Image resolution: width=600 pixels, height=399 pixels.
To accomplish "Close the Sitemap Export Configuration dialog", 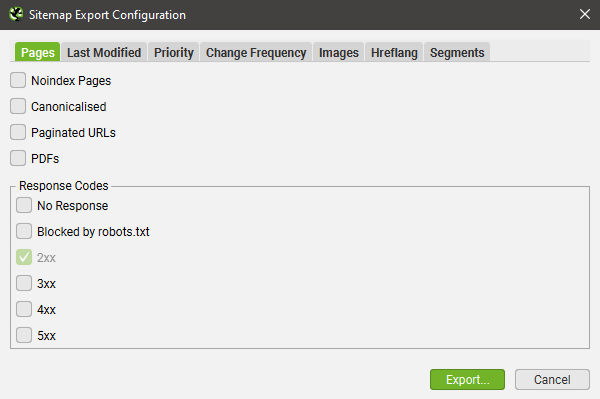I will coord(584,14).
